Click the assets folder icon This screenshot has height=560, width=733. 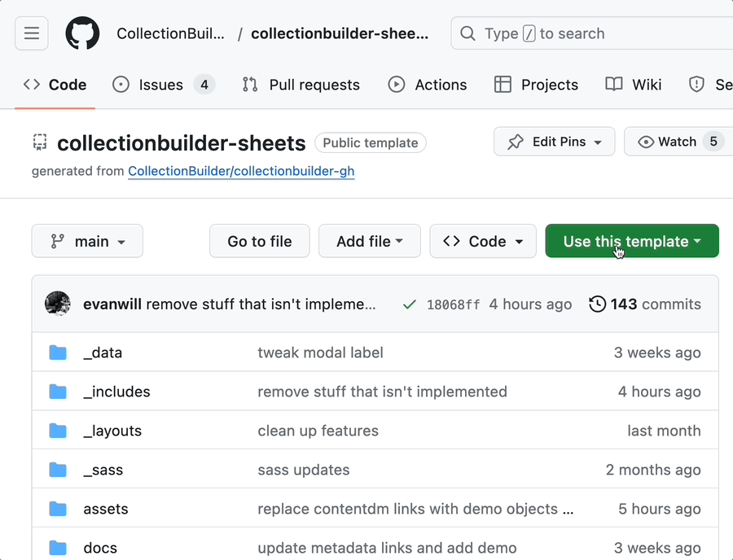(x=58, y=509)
